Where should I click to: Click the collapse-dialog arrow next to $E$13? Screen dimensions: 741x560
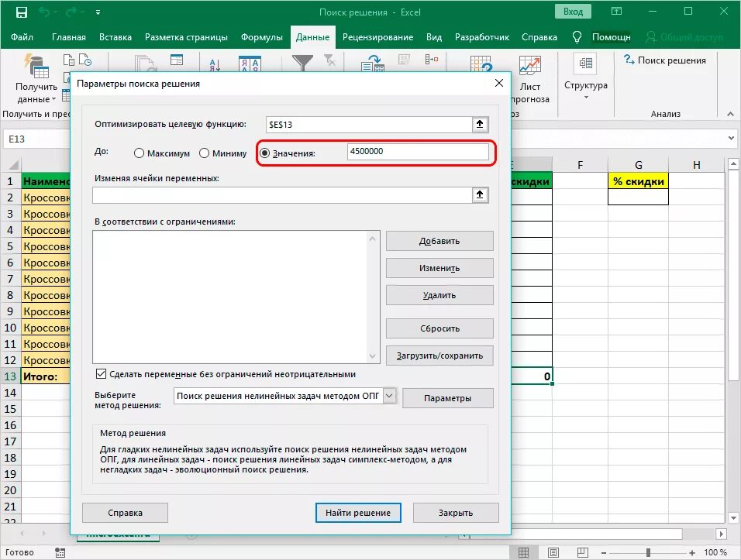point(480,124)
